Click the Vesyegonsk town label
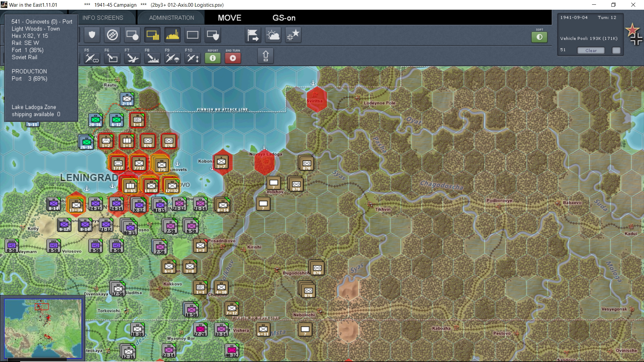644x362 pixels. pos(614,309)
